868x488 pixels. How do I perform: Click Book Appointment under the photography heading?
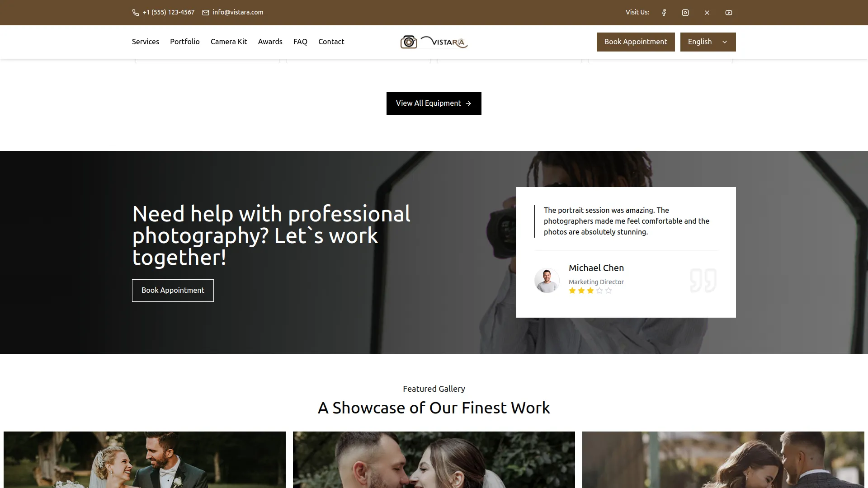(x=172, y=290)
